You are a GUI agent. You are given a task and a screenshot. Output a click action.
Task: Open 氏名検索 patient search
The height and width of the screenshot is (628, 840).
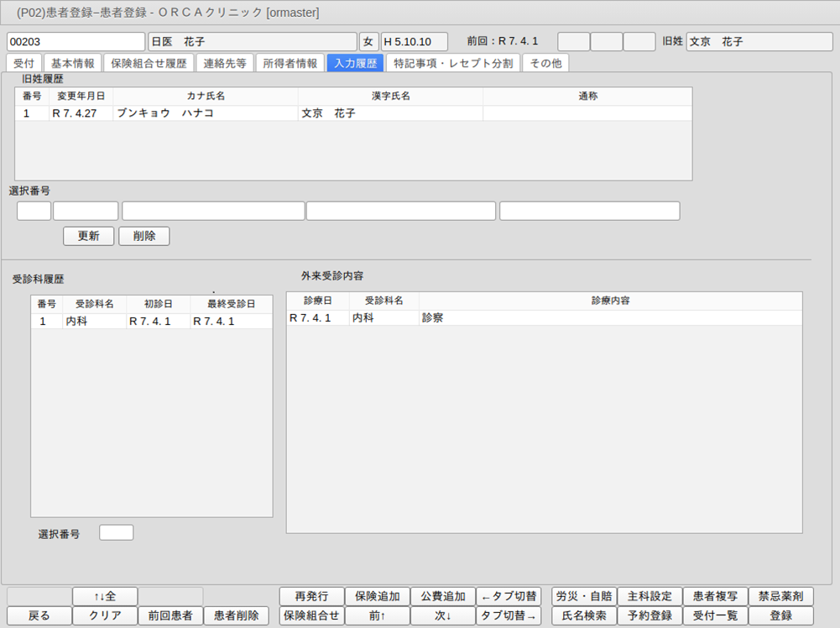pyautogui.click(x=583, y=615)
